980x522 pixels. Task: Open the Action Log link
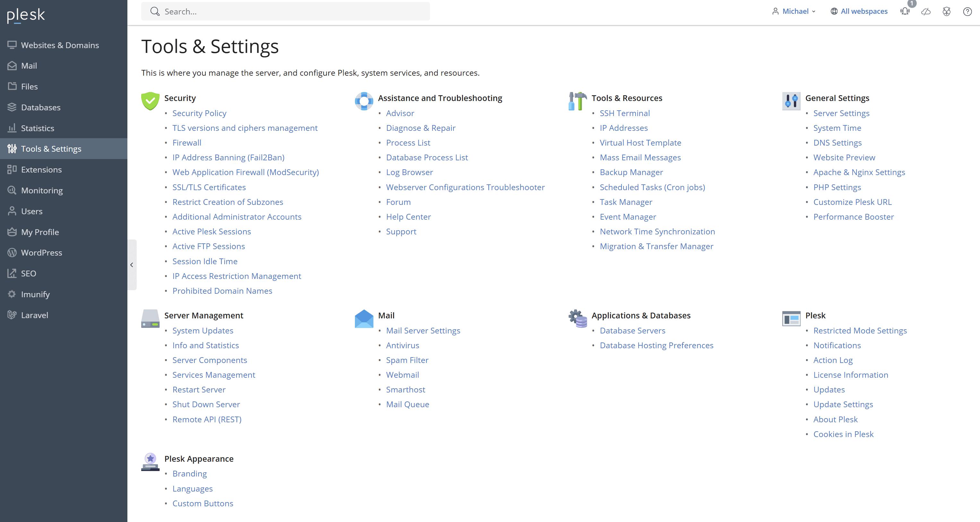(833, 360)
